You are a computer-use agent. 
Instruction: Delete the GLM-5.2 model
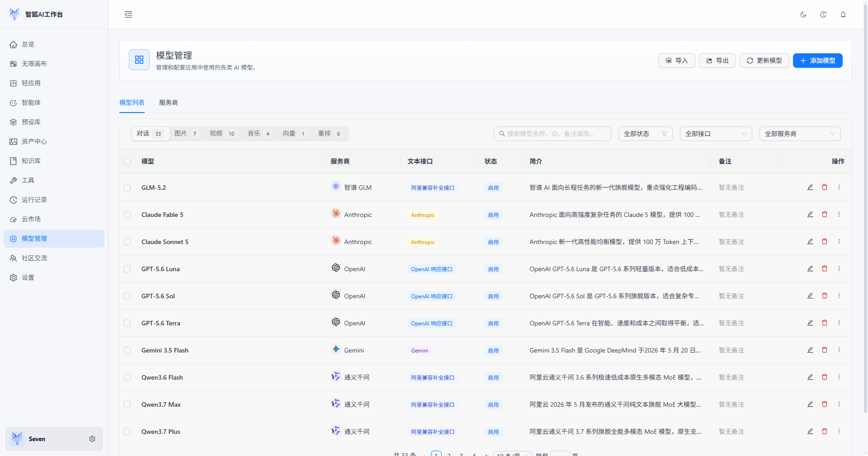click(825, 187)
